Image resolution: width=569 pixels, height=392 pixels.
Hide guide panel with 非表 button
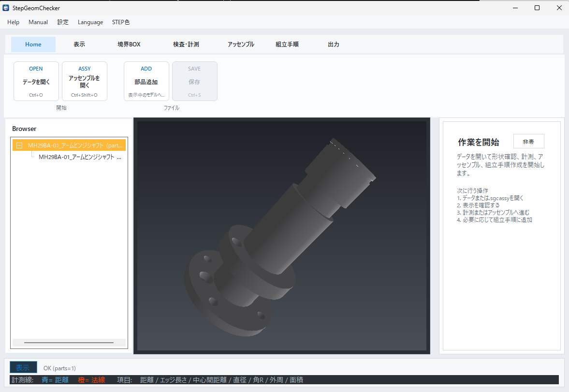tap(529, 142)
